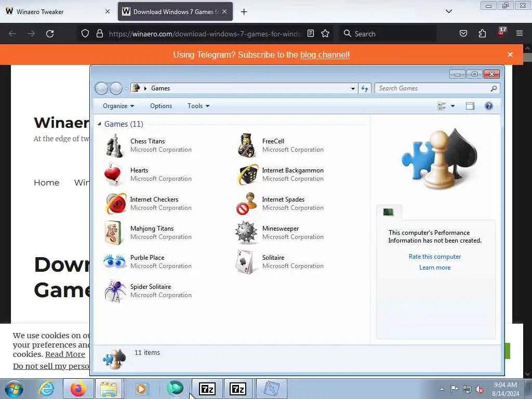
Task: Open Windows Start orb
Action: point(14,389)
